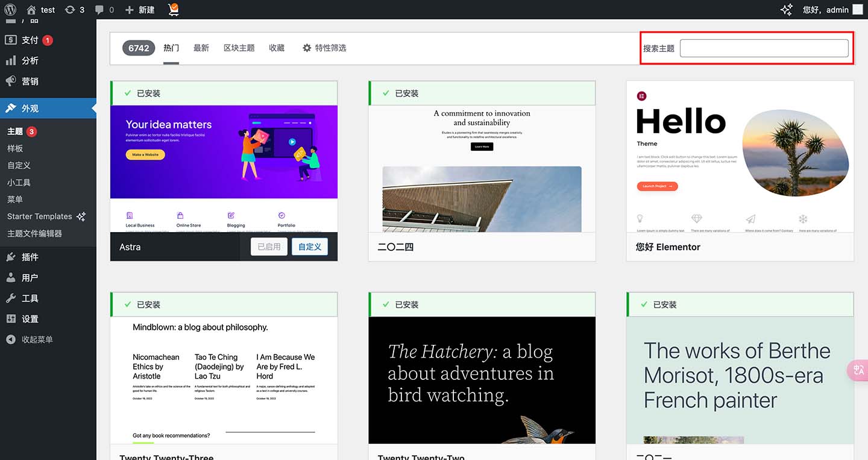Open 特性筛选 feature filter
Viewport: 868px width, 460px height.
(324, 48)
